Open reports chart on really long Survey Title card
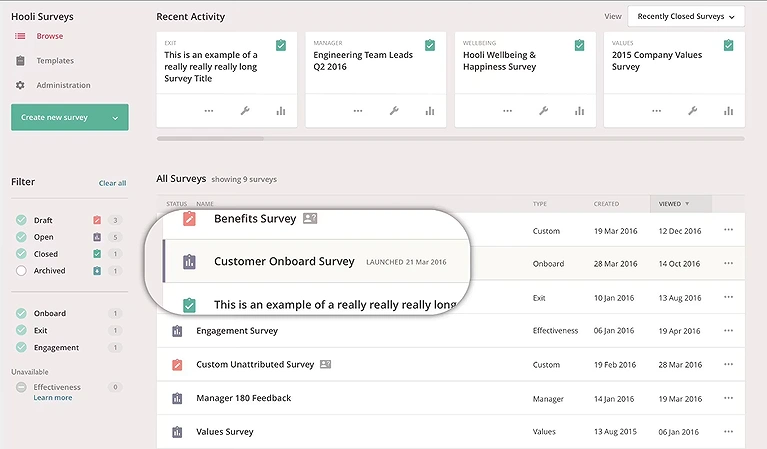 (x=281, y=111)
